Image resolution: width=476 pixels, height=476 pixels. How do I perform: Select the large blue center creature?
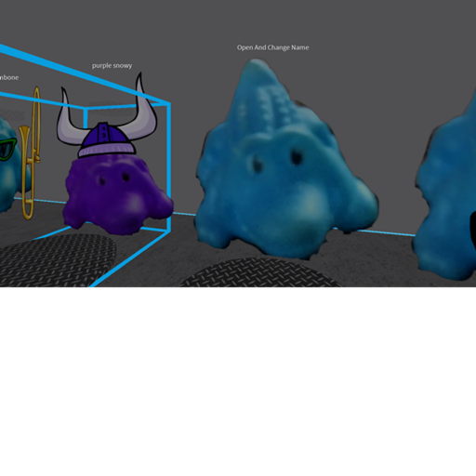[x=285, y=161]
